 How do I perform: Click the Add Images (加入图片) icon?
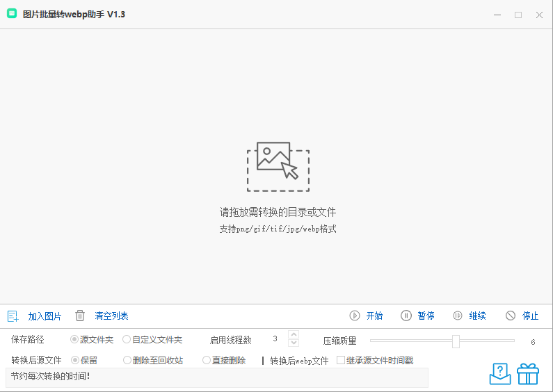13,316
